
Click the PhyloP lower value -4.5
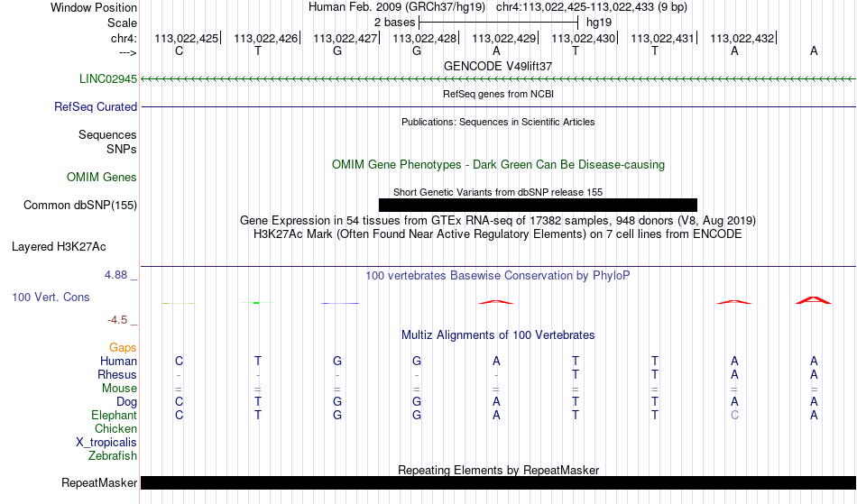(117, 320)
